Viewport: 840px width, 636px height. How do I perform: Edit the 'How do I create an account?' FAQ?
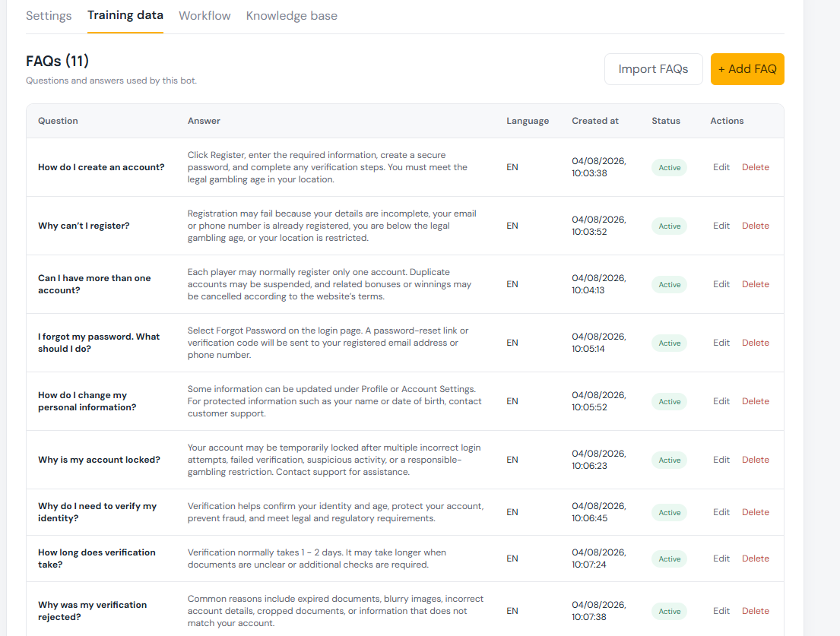click(x=721, y=167)
